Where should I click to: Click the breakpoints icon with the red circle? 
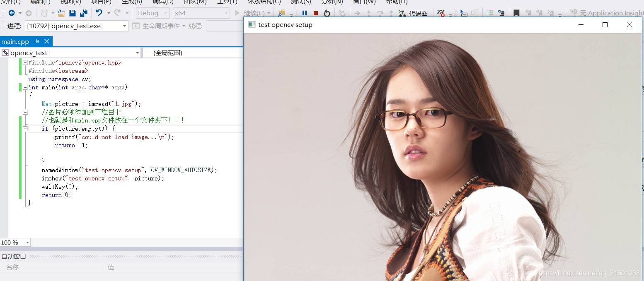tap(441, 13)
